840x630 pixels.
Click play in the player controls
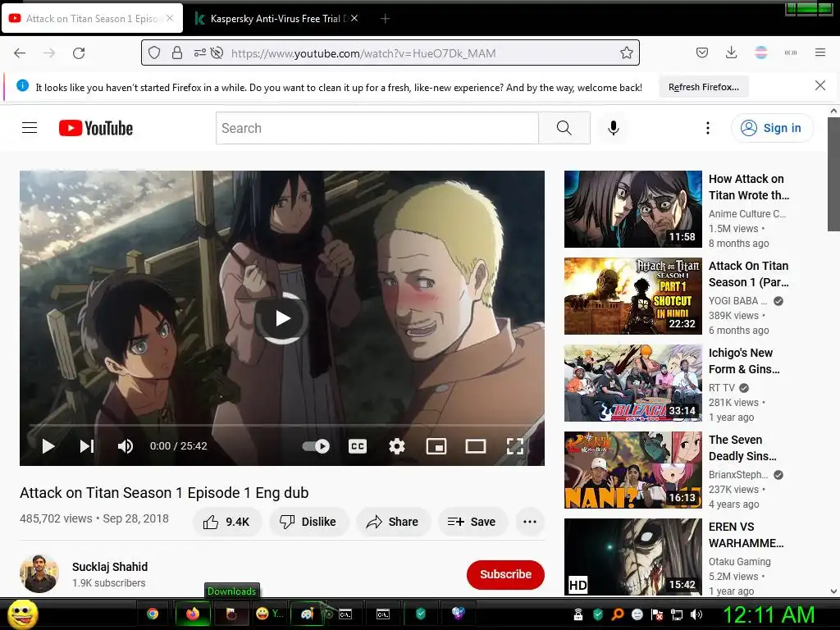pyautogui.click(x=48, y=446)
